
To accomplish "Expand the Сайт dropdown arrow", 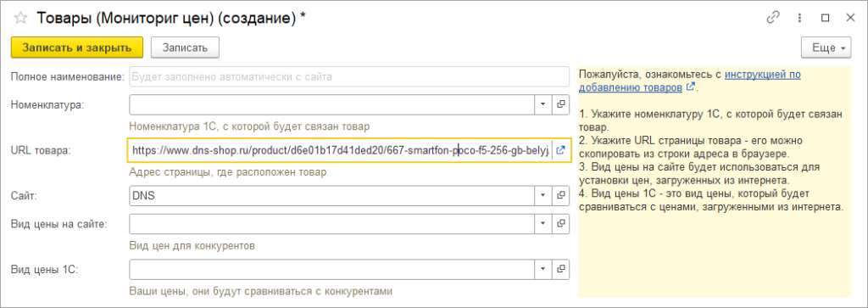I will pos(542,195).
